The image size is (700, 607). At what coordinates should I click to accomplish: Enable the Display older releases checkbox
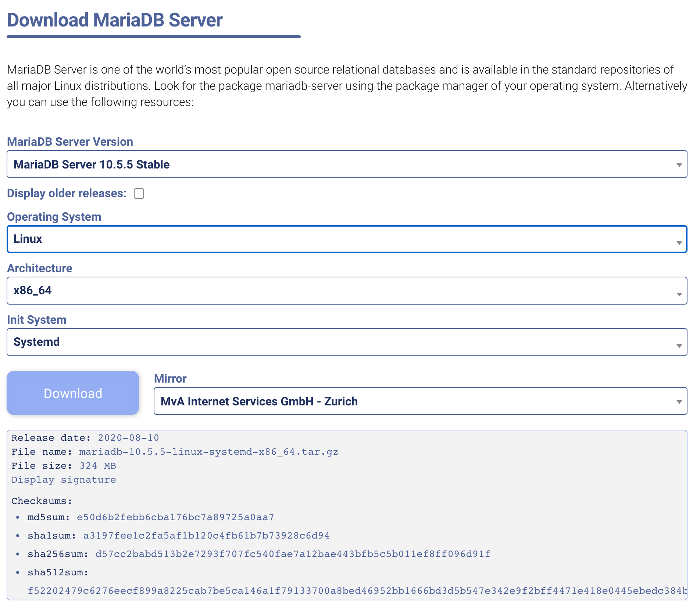point(139,194)
